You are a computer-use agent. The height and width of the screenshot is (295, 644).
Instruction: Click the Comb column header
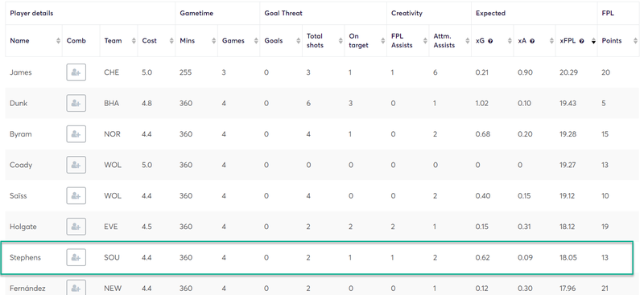[76, 41]
